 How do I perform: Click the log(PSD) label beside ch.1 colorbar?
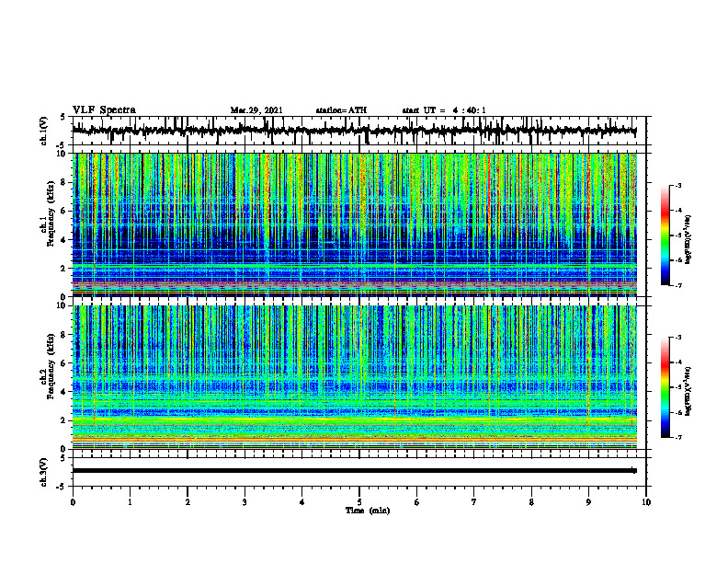tap(688, 240)
